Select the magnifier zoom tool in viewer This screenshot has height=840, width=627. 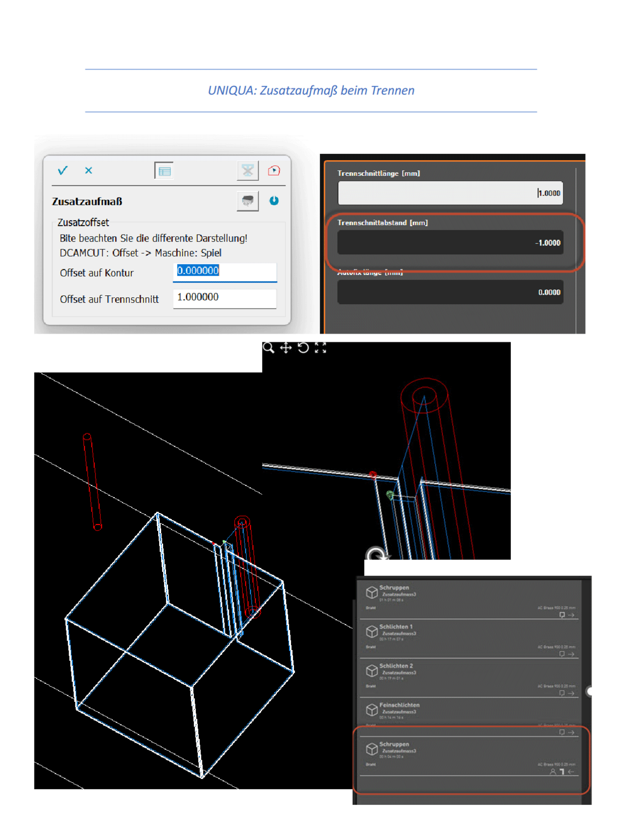point(268,348)
